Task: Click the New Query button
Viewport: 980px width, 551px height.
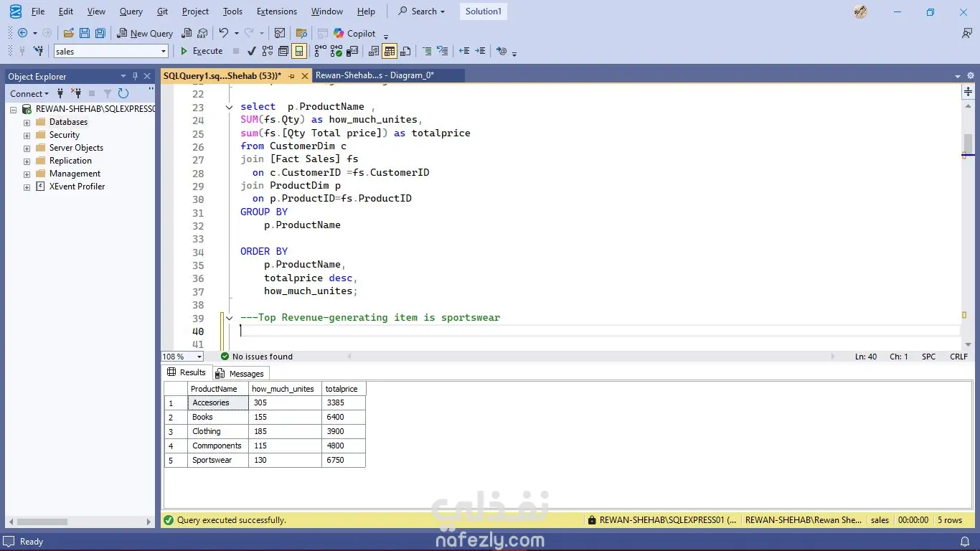Action: point(145,33)
